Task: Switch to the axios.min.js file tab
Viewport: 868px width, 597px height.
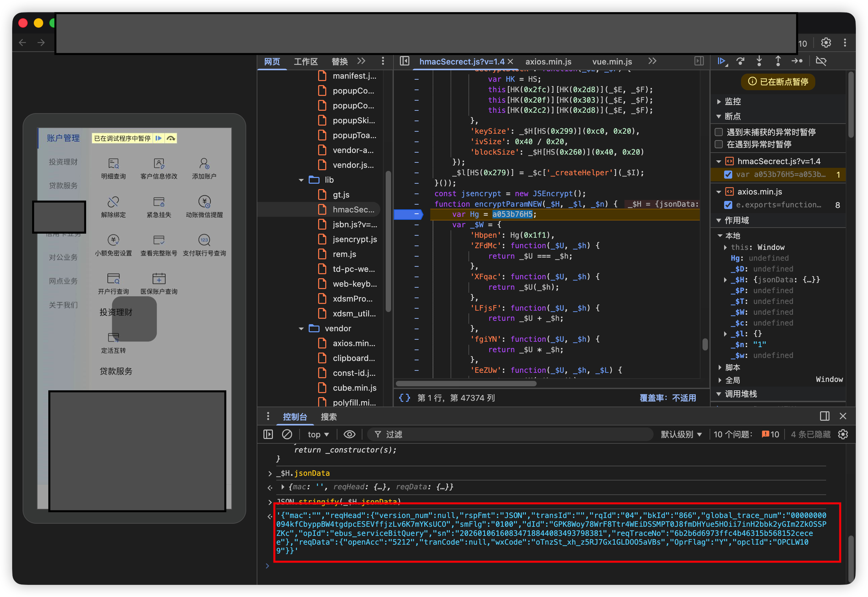Action: (548, 62)
